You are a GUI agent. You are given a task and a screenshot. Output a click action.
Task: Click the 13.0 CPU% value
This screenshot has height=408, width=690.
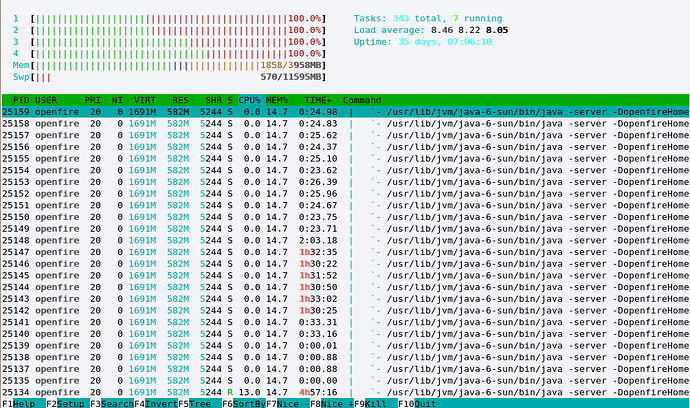(x=250, y=392)
